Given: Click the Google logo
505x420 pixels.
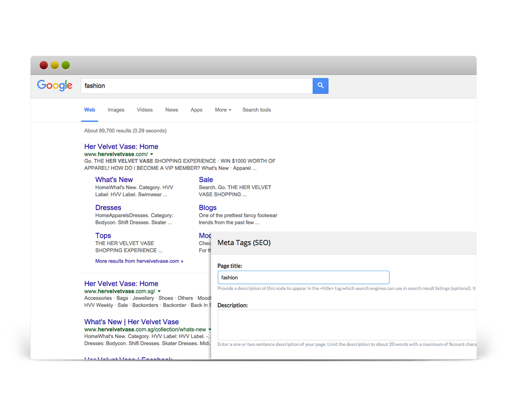Looking at the screenshot, I should pyautogui.click(x=55, y=85).
